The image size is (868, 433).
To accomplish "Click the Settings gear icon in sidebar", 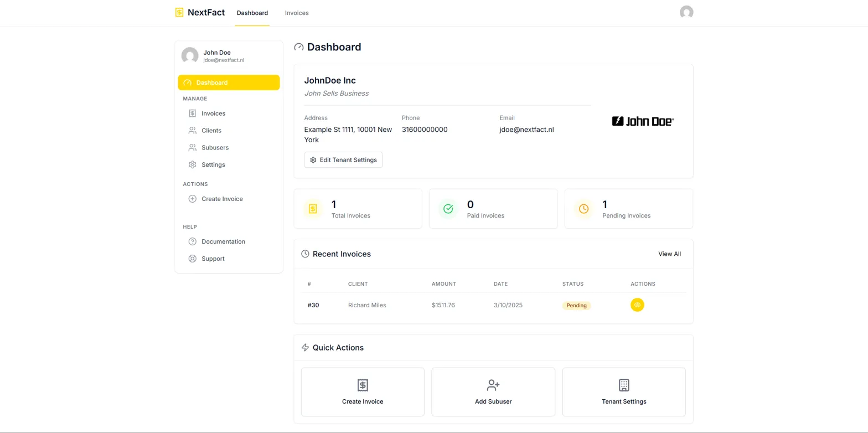I will point(192,165).
